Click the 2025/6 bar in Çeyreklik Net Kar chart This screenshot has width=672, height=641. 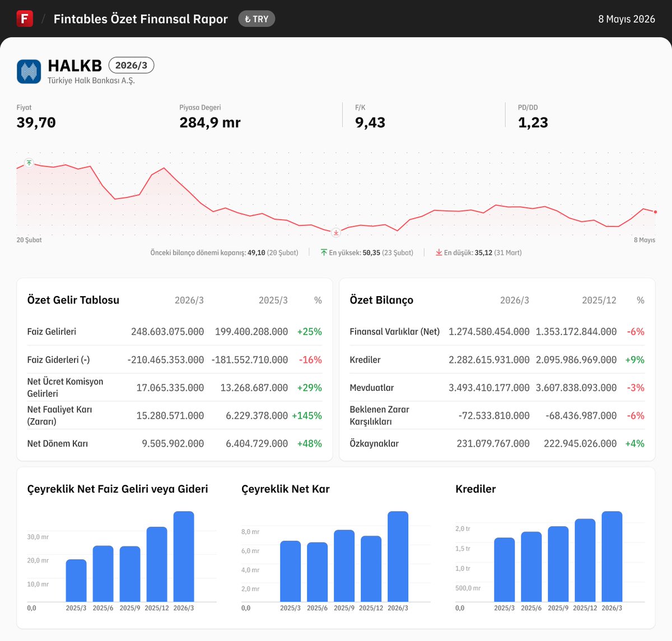(x=318, y=572)
